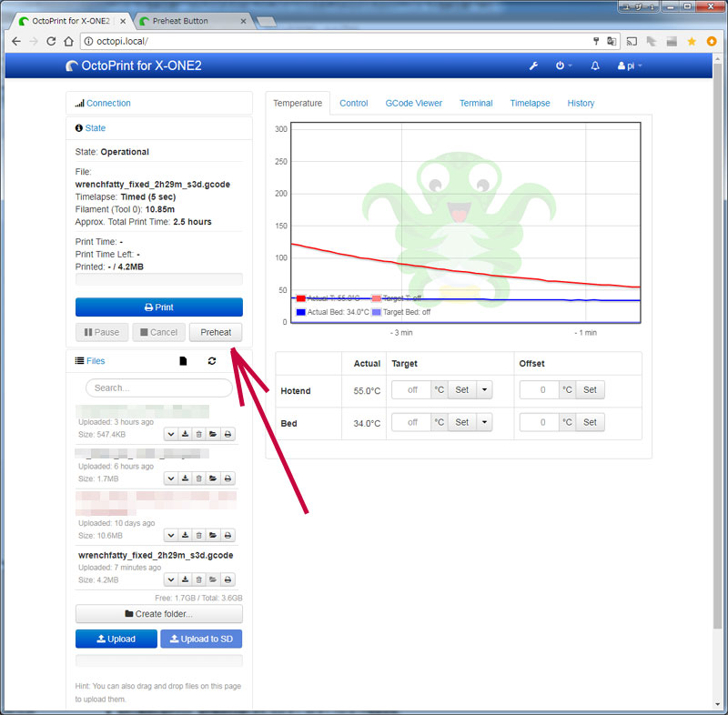Screen dimensions: 728x715
Task: Collapse the Files panel header
Action: [96, 361]
